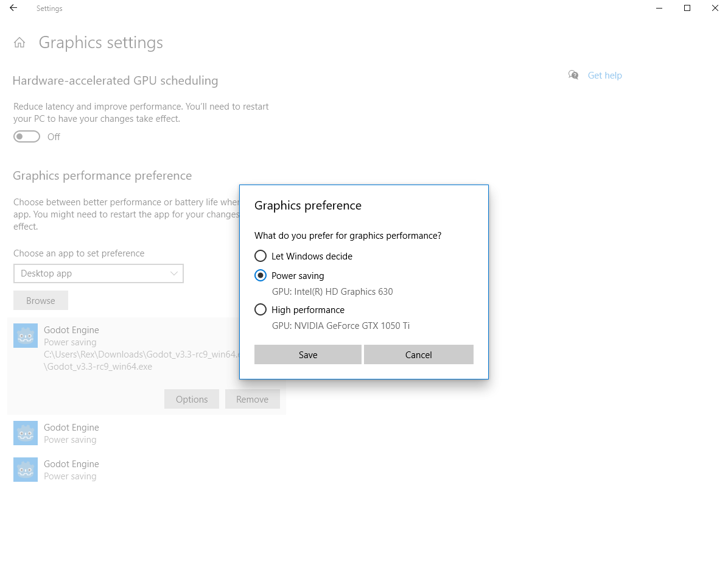Viewport: 728px width, 564px height.
Task: Minimize the Settings window
Action: pos(659,8)
